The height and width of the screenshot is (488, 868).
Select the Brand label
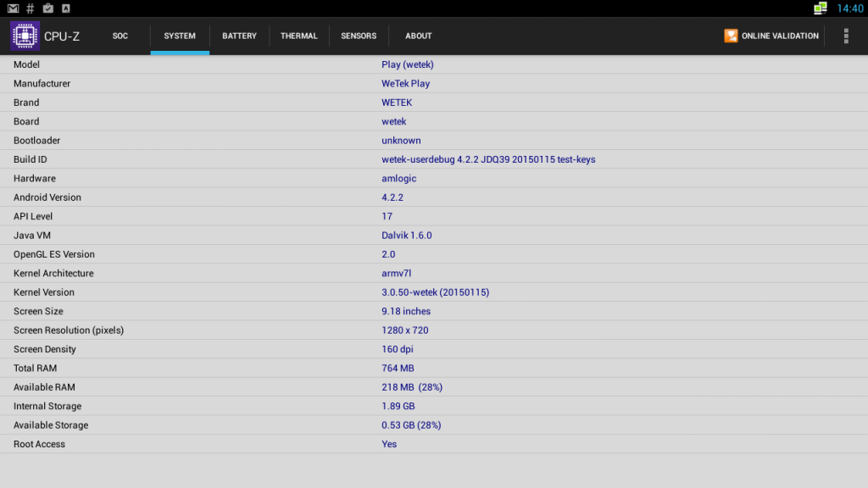pyautogui.click(x=26, y=103)
